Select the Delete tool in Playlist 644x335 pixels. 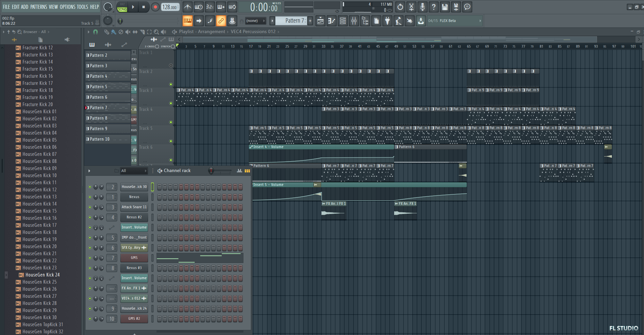pyautogui.click(x=121, y=32)
